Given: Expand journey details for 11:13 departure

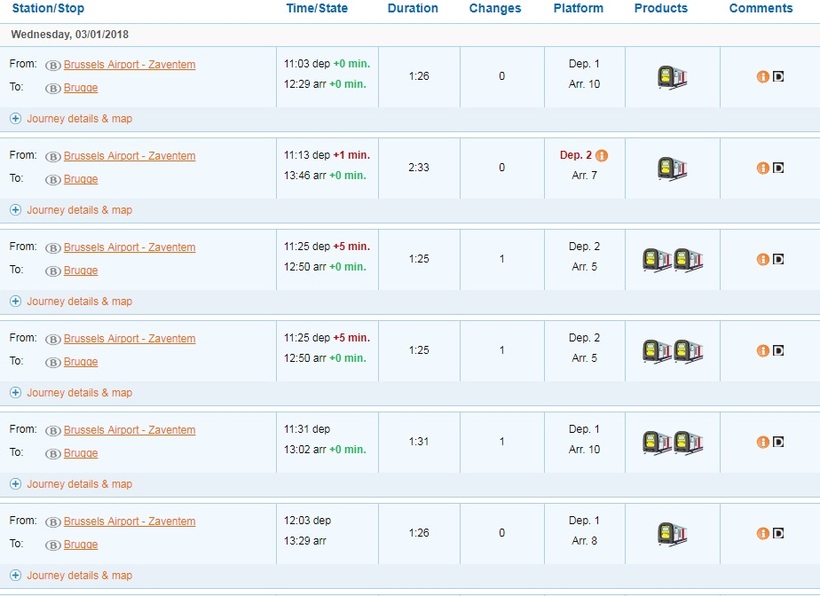Looking at the screenshot, I should [x=71, y=210].
